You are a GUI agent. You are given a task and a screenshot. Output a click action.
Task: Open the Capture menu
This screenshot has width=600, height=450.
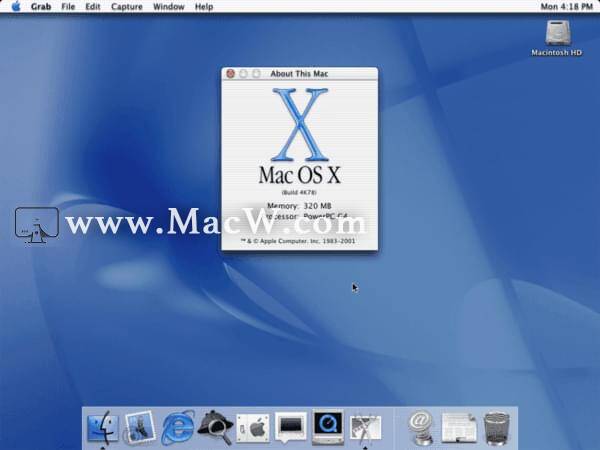point(127,7)
